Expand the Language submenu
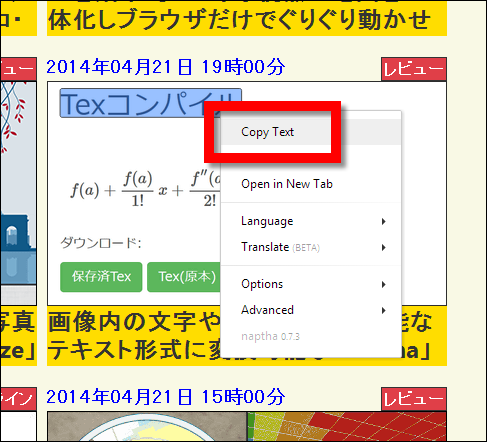487x442 pixels. click(311, 221)
